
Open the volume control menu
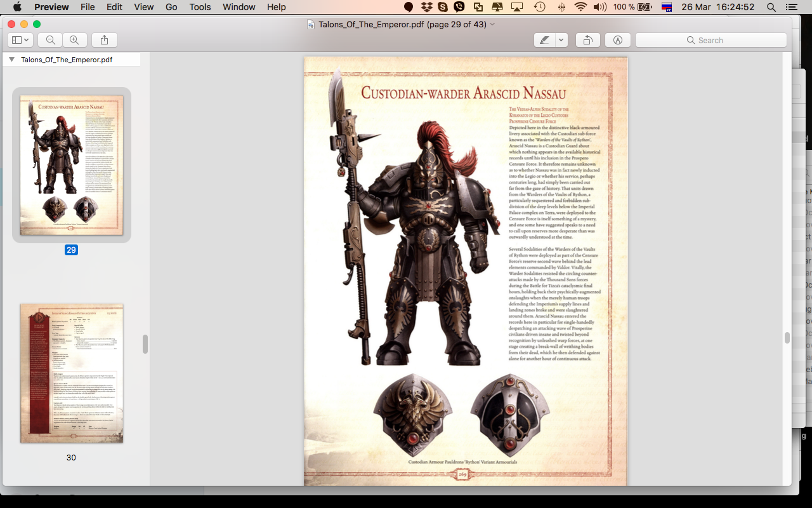point(599,7)
